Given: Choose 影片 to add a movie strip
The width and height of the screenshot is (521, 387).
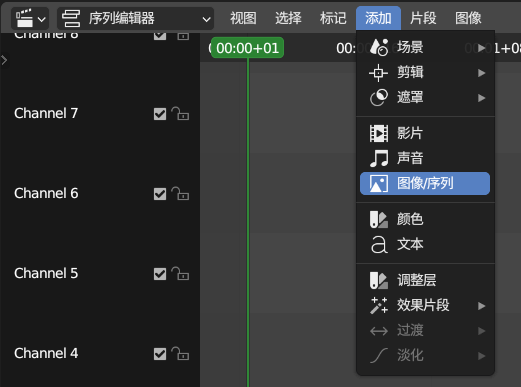Looking at the screenshot, I should point(425,133).
